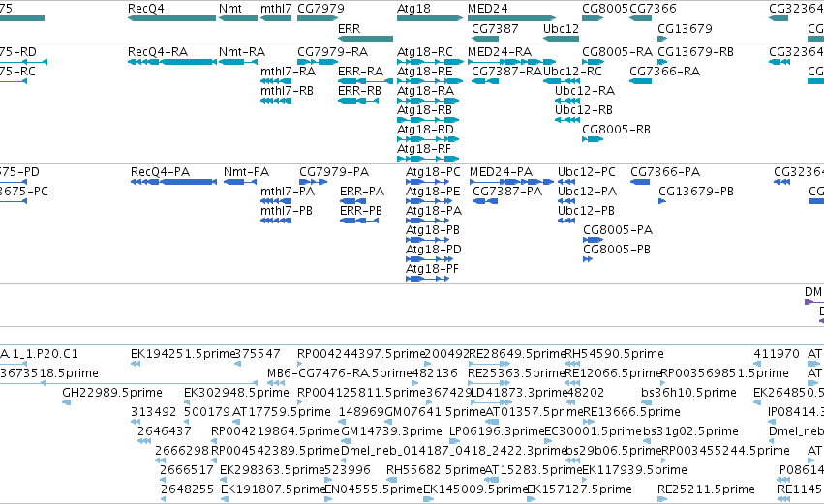The image size is (824, 504).
Task: Click transcript CG13679-RB
Action: click(x=662, y=62)
